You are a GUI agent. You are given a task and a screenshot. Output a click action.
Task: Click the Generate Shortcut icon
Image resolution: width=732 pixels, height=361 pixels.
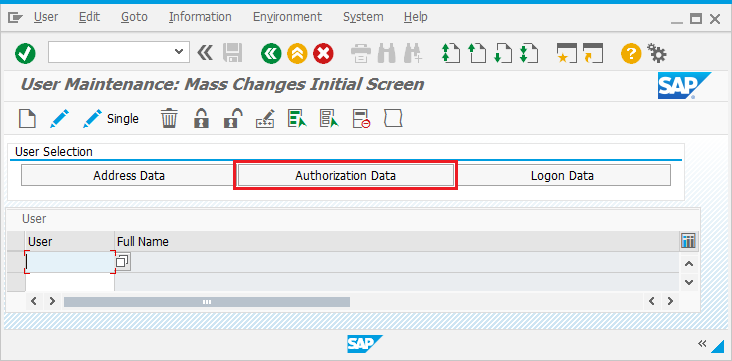tap(593, 53)
